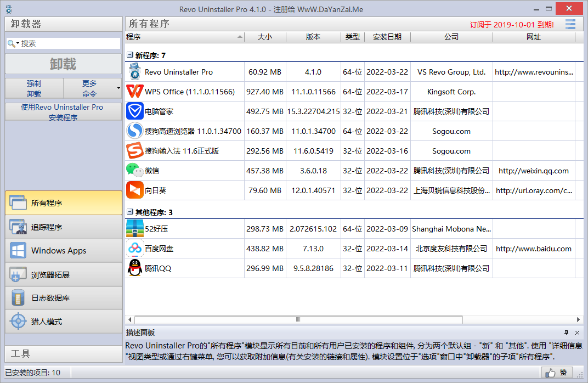Click the 搜索 search input field
The width and height of the screenshot is (588, 383).
coord(69,43)
